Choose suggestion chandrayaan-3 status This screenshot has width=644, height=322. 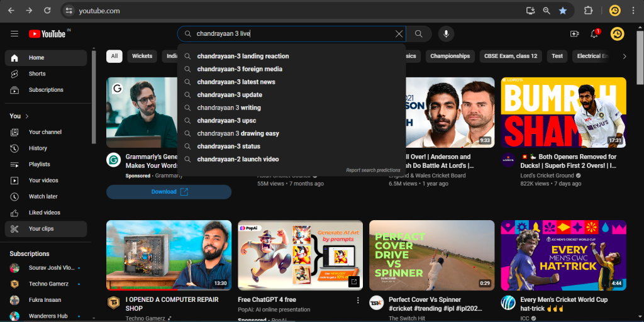292,146
